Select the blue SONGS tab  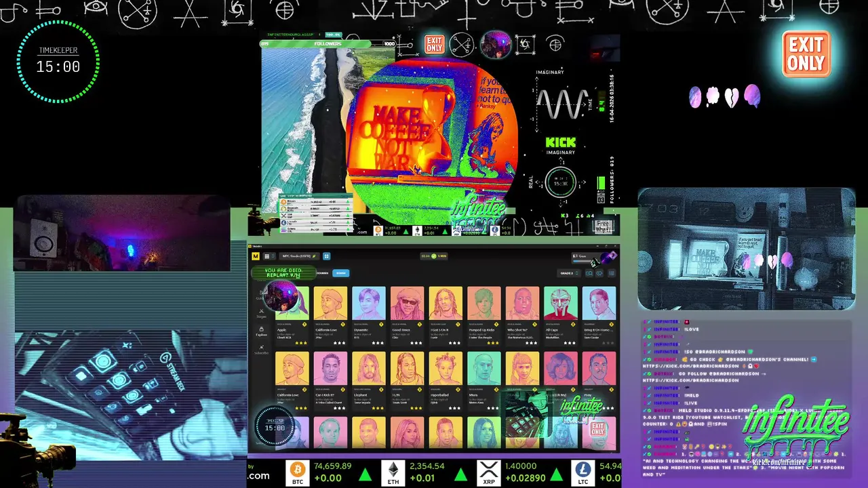pyautogui.click(x=341, y=273)
